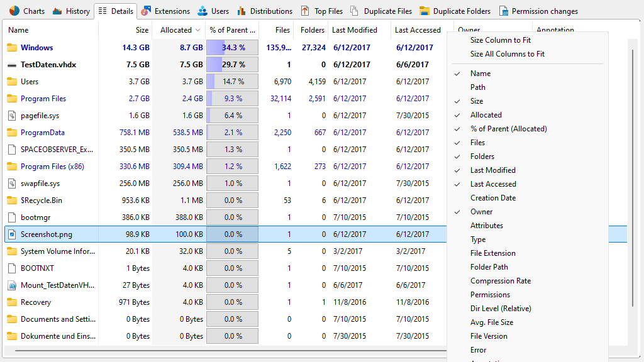Sort by % of Parent column header
This screenshot has height=362, width=644.
point(232,30)
